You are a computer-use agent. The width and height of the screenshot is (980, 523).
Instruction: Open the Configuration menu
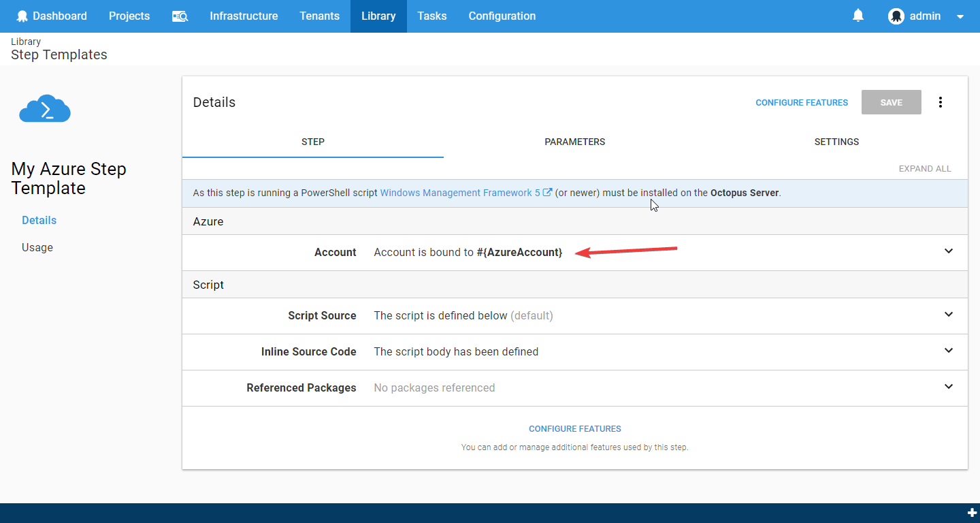[x=502, y=16]
